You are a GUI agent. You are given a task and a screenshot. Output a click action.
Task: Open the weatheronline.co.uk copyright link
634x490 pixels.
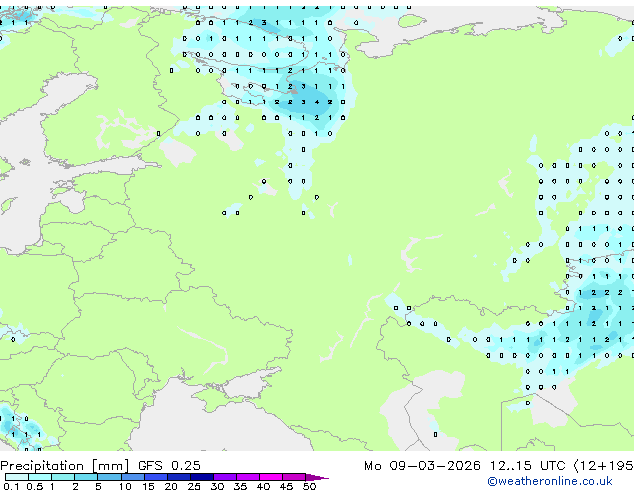point(549,481)
